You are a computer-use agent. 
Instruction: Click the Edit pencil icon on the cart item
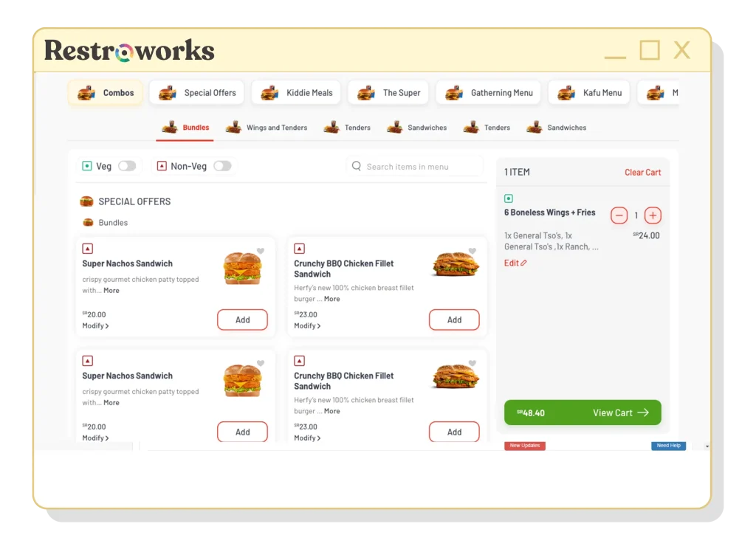tap(523, 263)
